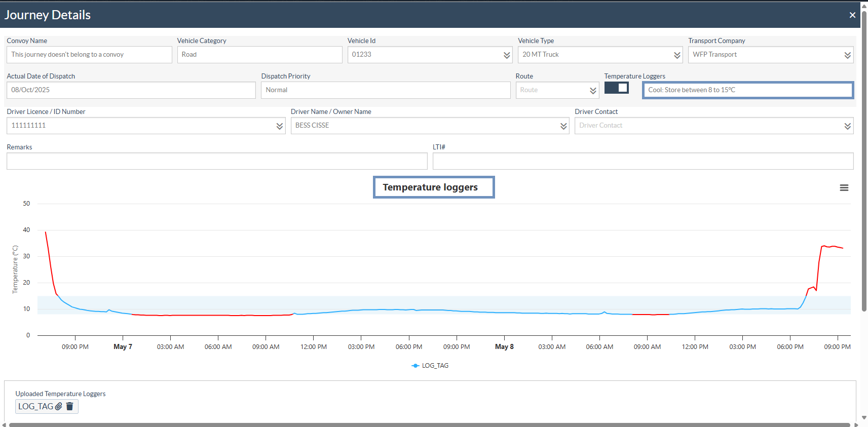The width and height of the screenshot is (868, 427).
Task: Expand the Vehicle Id dropdown
Action: [x=507, y=55]
